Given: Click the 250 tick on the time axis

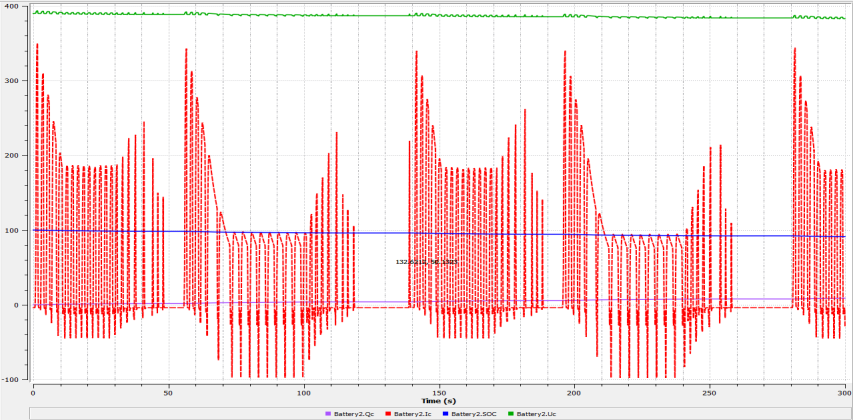Looking at the screenshot, I should pos(710,393).
